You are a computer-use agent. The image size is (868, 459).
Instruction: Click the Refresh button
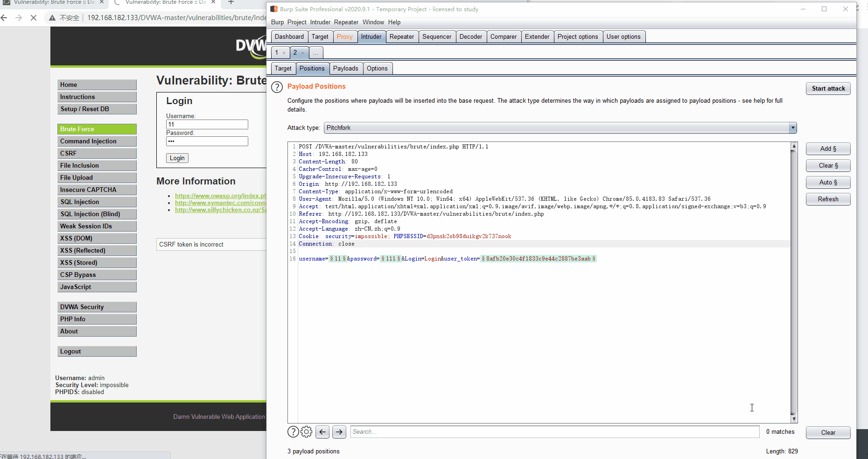[x=828, y=199]
